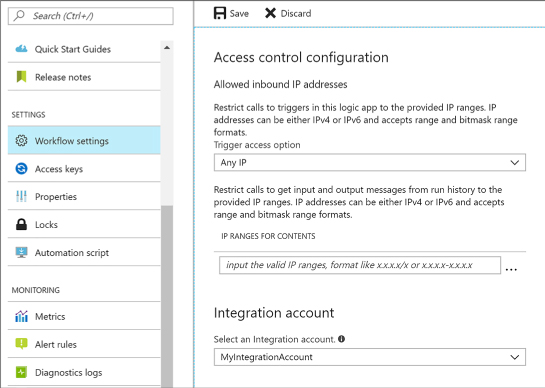The width and height of the screenshot is (545, 388).
Task: Open the Alert rules icon
Action: 21,344
